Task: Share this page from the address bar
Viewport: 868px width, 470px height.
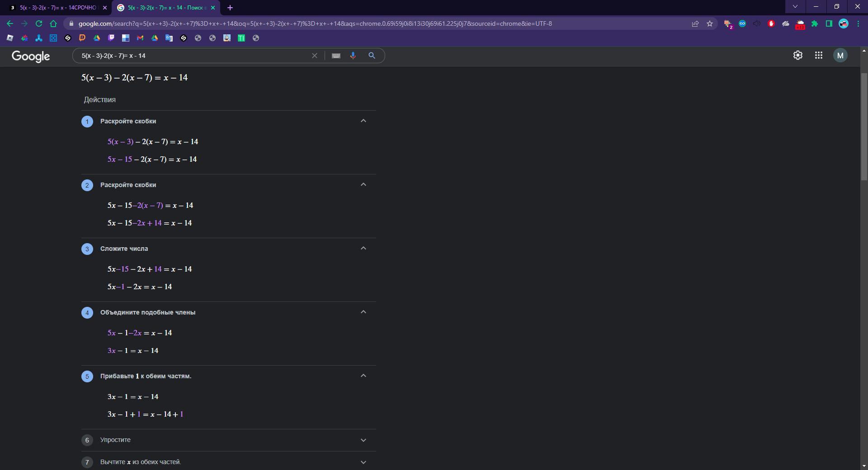Action: 695,23
